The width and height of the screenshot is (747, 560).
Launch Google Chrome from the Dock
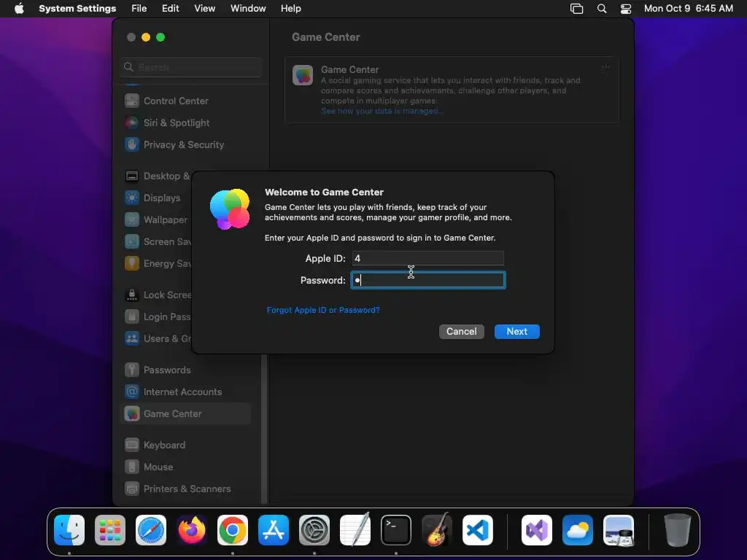coord(233,530)
